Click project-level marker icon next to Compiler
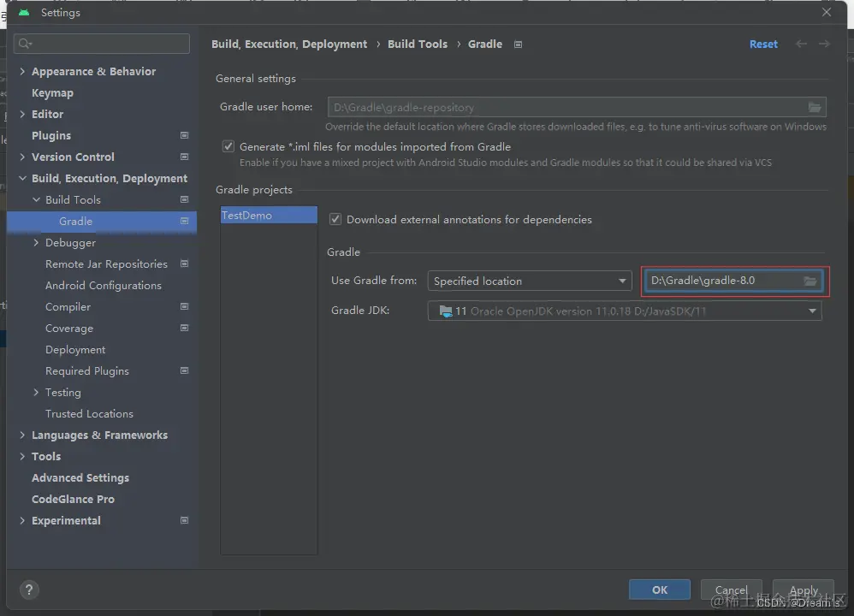The image size is (854, 616). [x=185, y=306]
